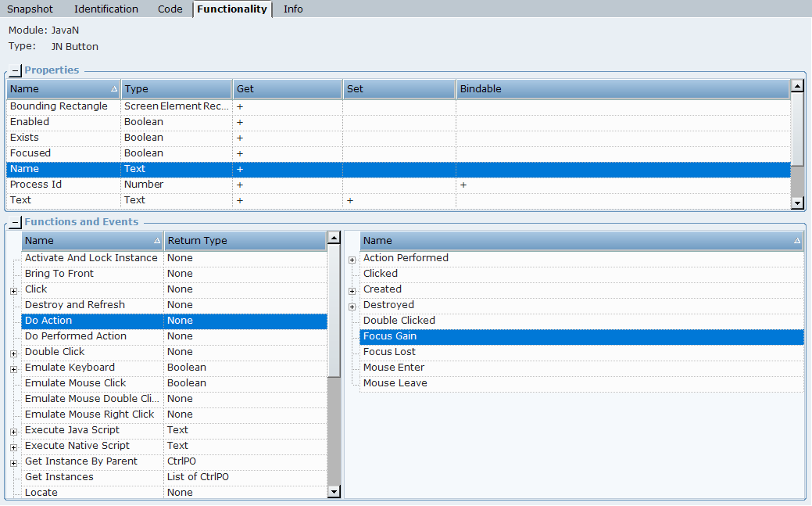Expand the Get Instance By Parent row
Screen dimensions: 812x506
14,463
